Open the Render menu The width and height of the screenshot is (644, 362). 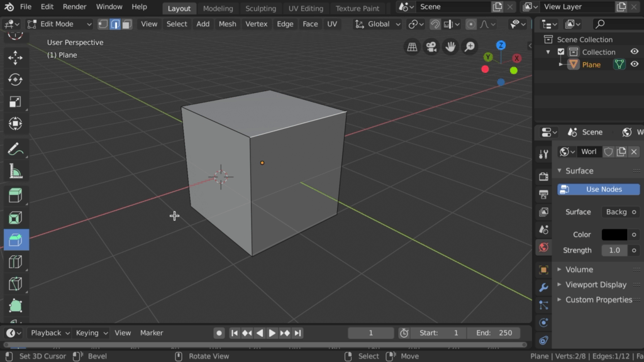(x=74, y=7)
